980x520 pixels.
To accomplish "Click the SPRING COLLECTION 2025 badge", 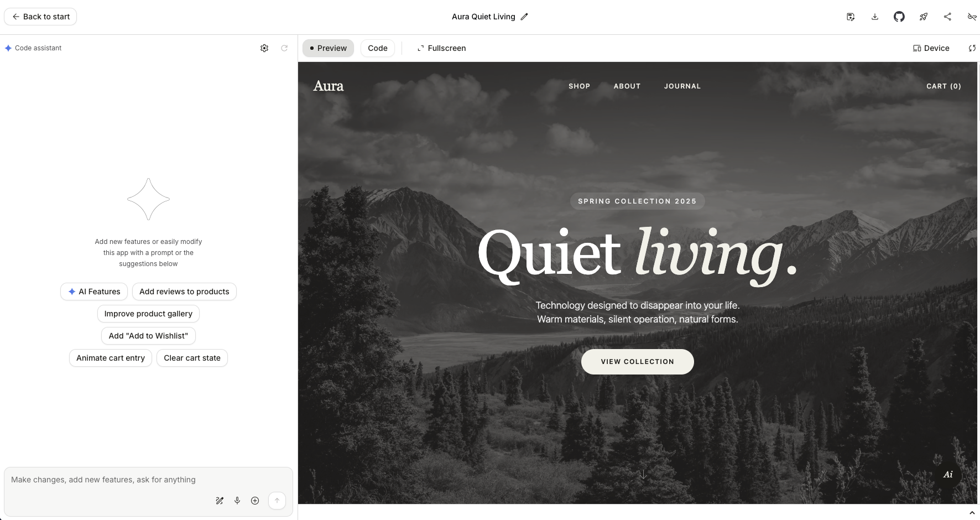I will [638, 201].
